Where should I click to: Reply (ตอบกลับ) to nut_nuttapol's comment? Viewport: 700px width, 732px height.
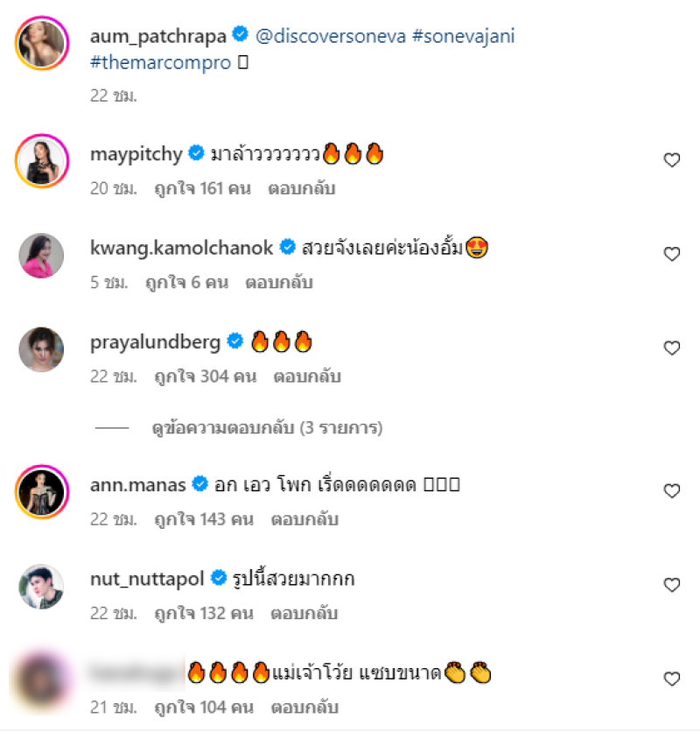point(304,613)
